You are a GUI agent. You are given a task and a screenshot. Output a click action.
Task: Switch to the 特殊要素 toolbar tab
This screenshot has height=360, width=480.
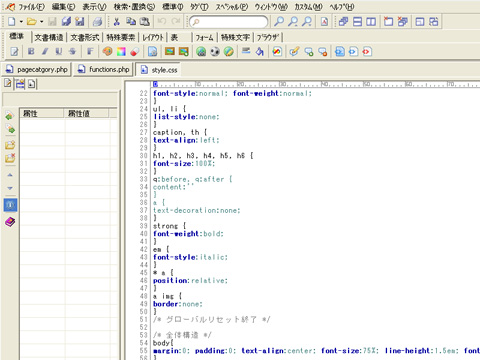121,37
